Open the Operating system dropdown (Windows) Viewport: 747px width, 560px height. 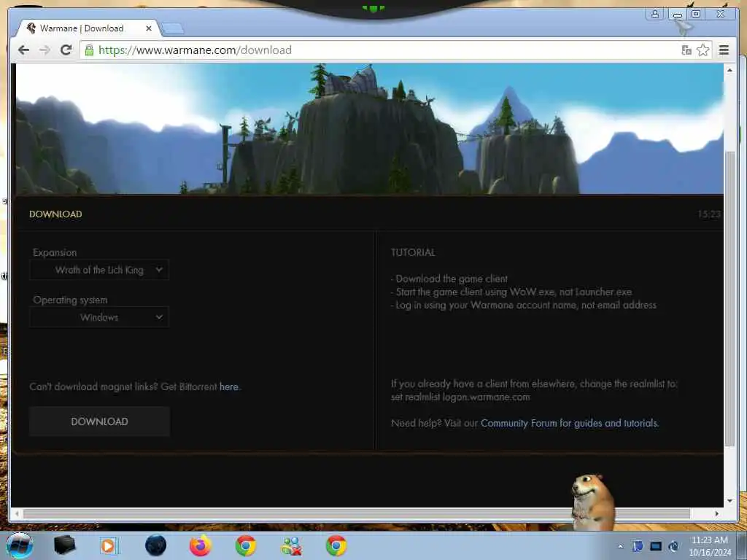(x=99, y=317)
